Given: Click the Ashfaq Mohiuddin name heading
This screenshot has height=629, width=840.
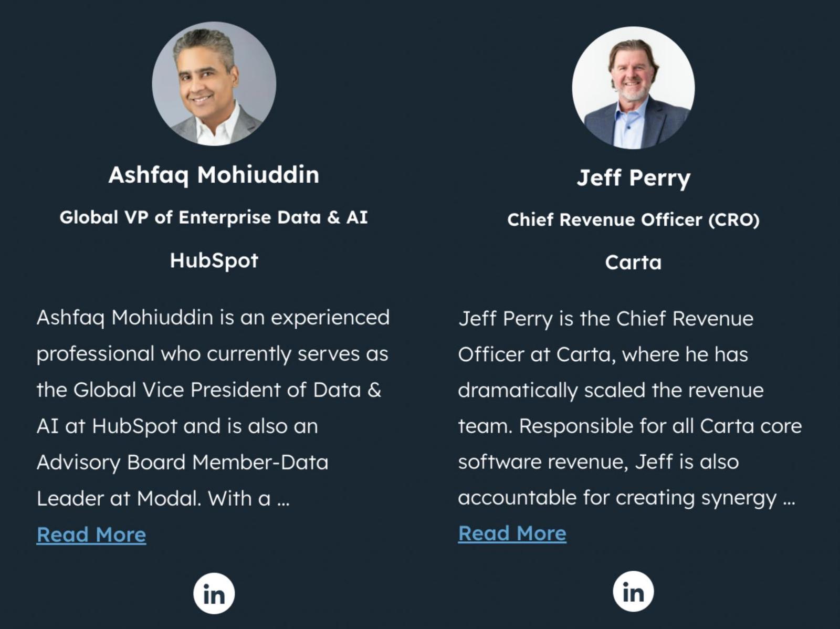Looking at the screenshot, I should click(x=214, y=175).
